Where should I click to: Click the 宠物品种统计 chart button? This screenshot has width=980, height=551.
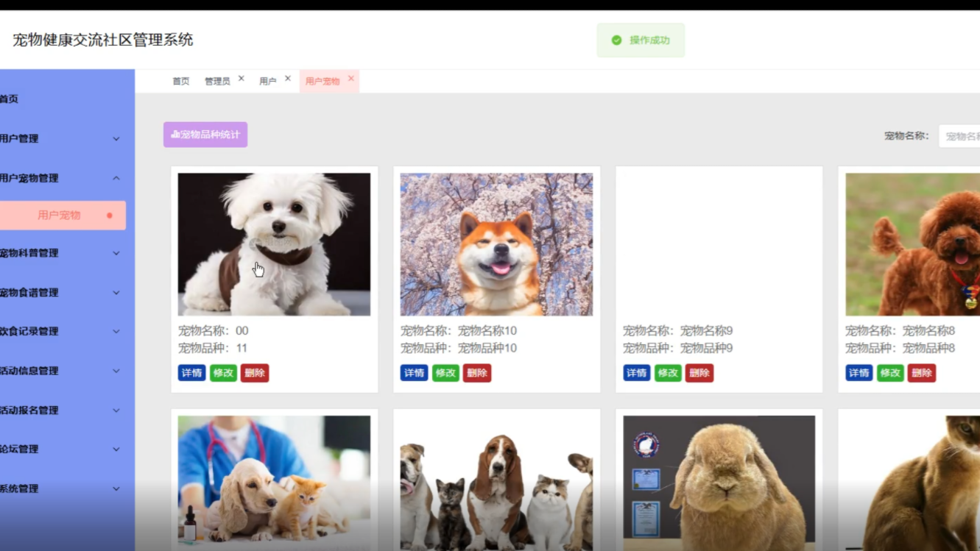coord(205,135)
